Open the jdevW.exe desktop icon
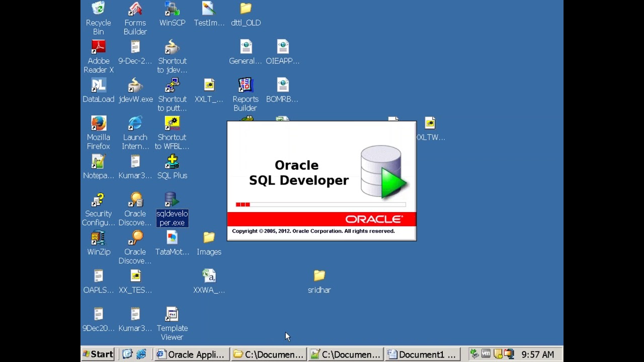The width and height of the screenshot is (644, 362). click(135, 90)
